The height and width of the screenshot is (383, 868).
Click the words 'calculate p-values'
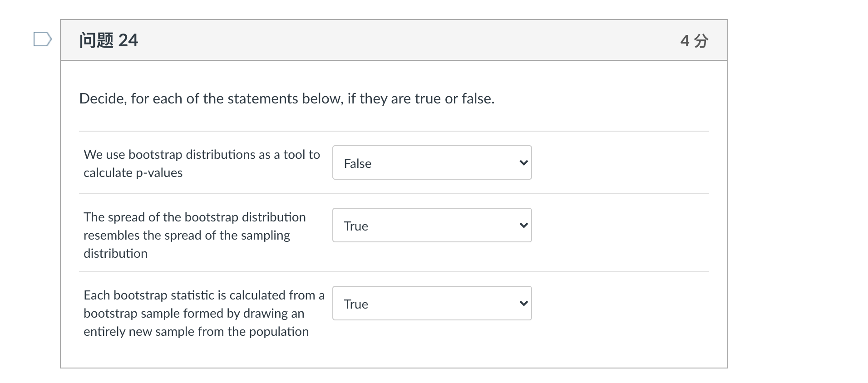[x=133, y=173]
